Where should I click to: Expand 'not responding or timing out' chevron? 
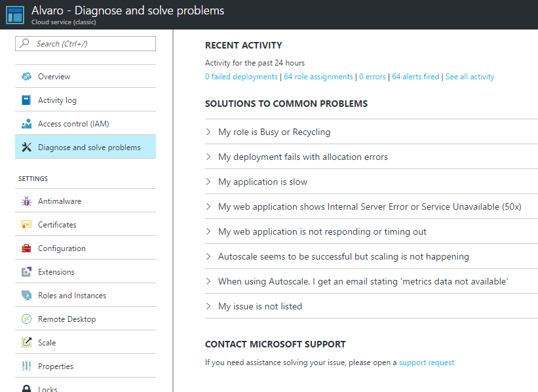point(208,231)
